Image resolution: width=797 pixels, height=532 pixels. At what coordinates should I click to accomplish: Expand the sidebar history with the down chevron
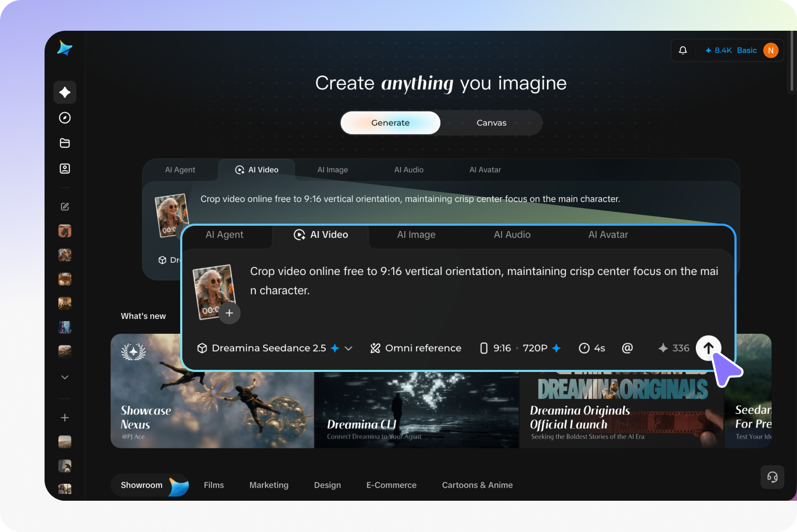[x=65, y=377]
